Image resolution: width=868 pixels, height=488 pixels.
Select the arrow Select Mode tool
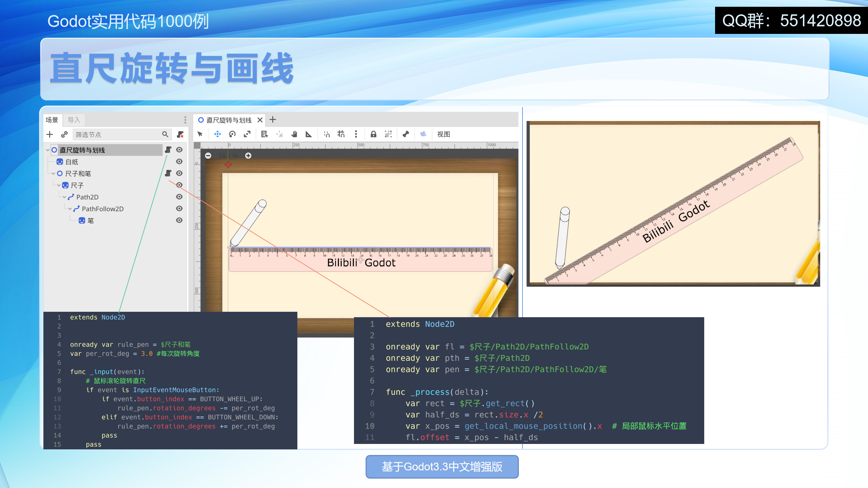pyautogui.click(x=200, y=134)
